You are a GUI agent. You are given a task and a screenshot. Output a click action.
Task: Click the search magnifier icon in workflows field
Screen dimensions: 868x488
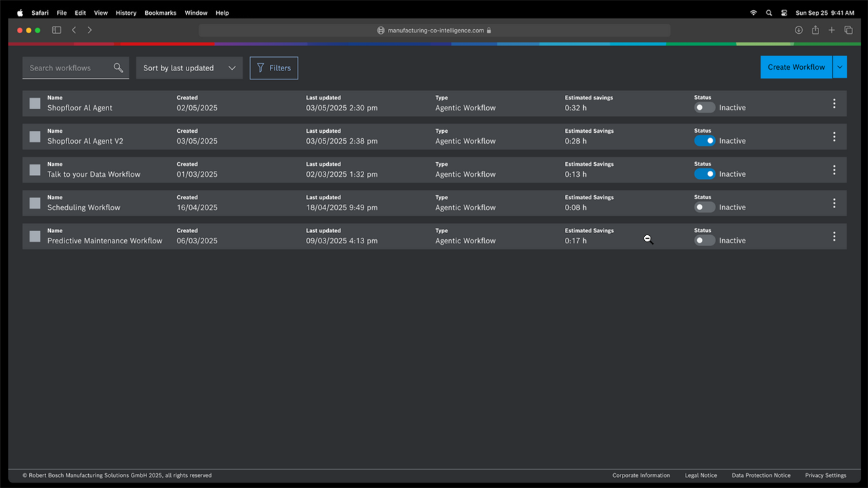[119, 68]
